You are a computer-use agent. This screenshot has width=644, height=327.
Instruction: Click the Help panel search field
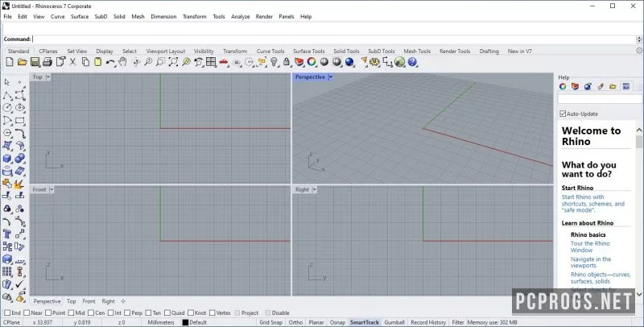[x=600, y=99]
